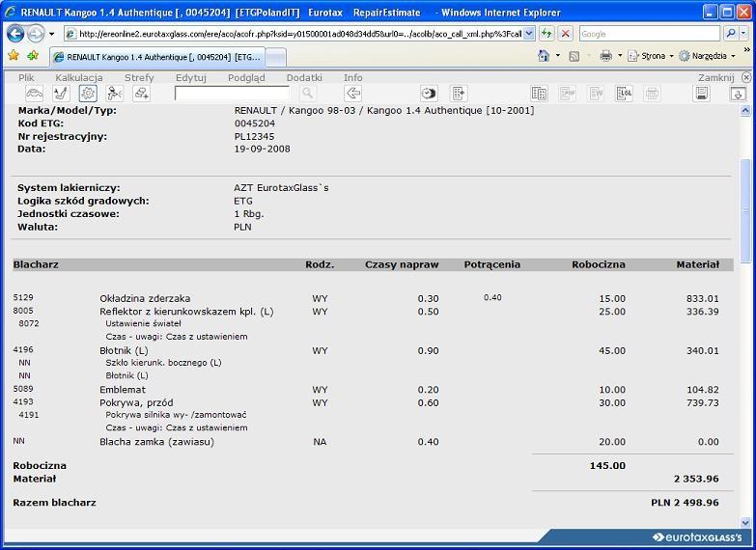Click the address bar URL field
The image size is (756, 550).
300,34
